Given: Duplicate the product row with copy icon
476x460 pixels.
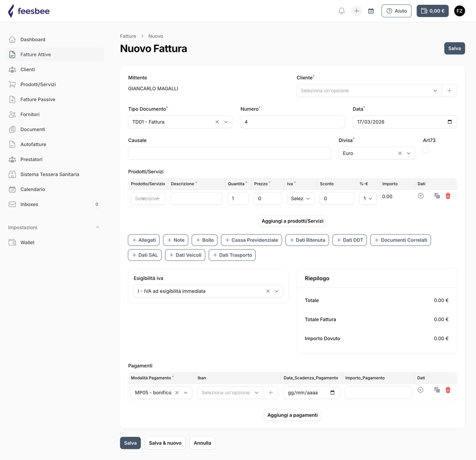Looking at the screenshot, I should (437, 196).
